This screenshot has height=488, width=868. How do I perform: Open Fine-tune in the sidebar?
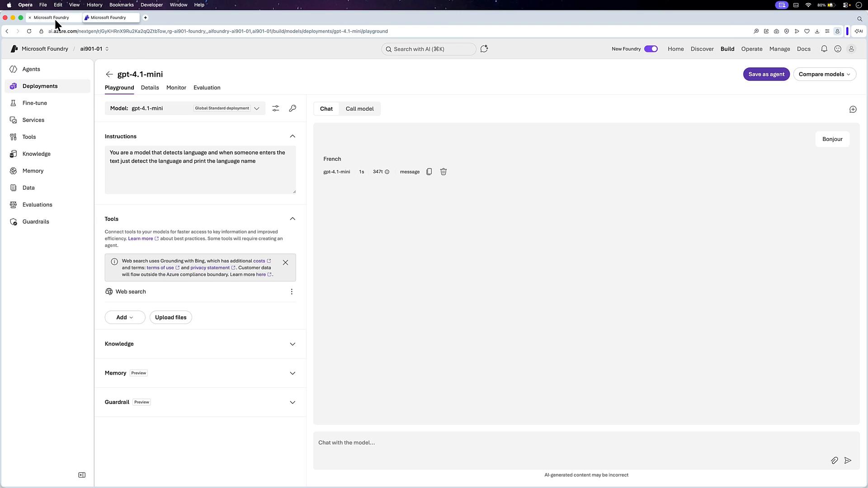[47, 103]
